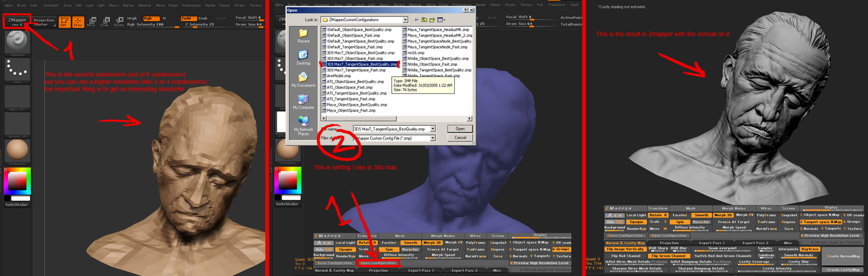Go to My Documents in the dialog sidebar
Screen dimensions: 868x276
[303, 80]
